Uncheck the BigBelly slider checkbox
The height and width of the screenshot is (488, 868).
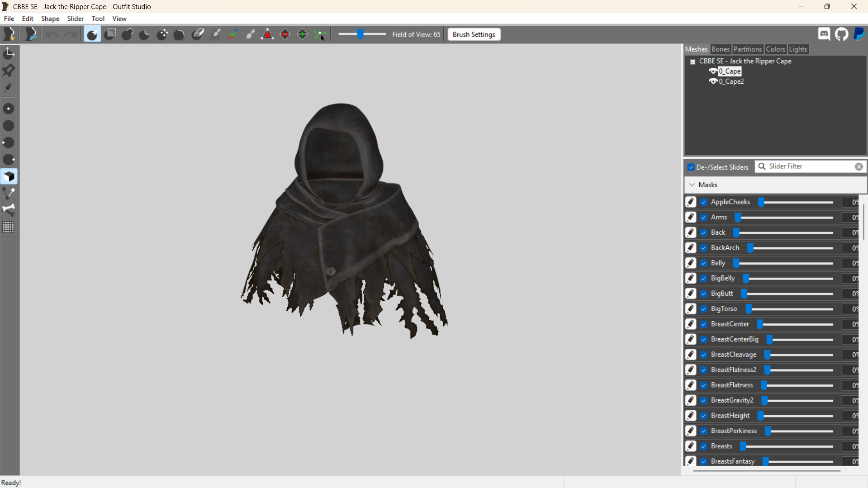[703, 279]
